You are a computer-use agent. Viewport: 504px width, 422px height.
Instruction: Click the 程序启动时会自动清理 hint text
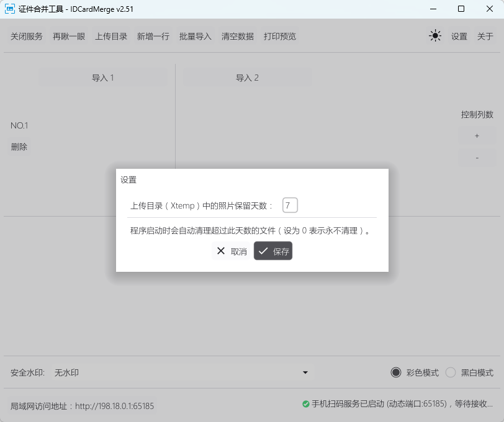[x=250, y=231]
